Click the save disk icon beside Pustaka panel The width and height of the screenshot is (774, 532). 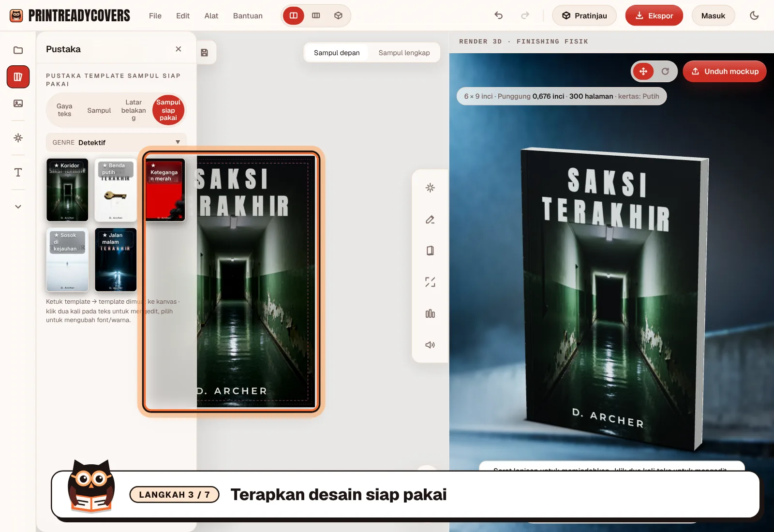[x=205, y=53]
